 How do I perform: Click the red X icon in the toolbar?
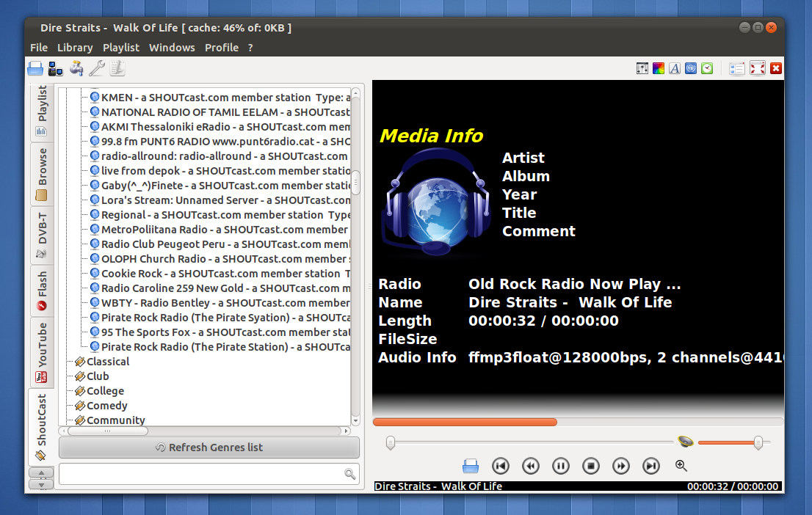(776, 68)
